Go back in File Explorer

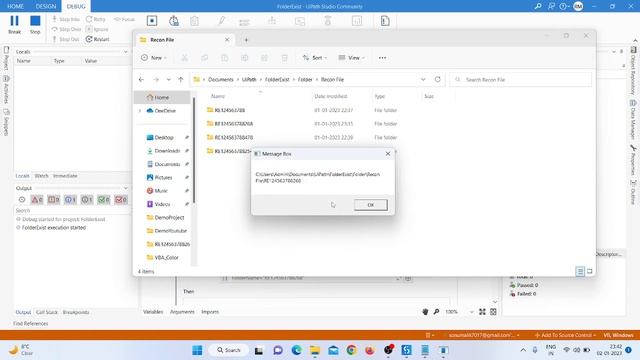tap(141, 80)
